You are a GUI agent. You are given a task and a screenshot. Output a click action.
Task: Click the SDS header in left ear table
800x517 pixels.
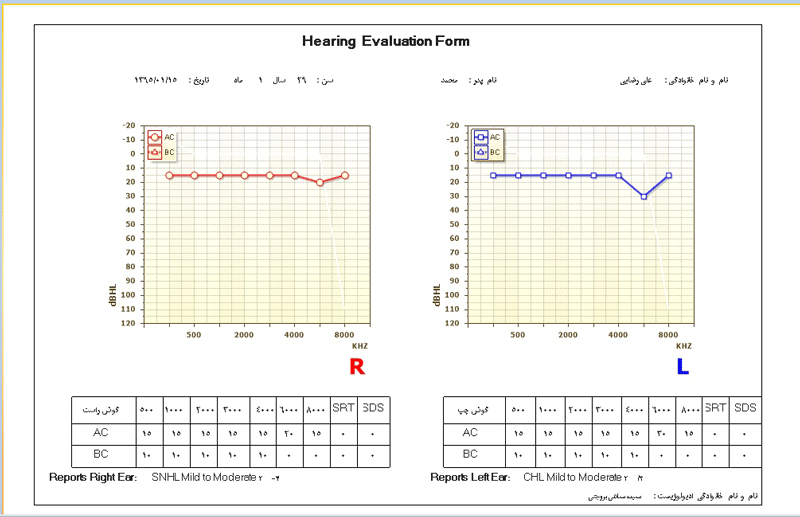(x=745, y=408)
